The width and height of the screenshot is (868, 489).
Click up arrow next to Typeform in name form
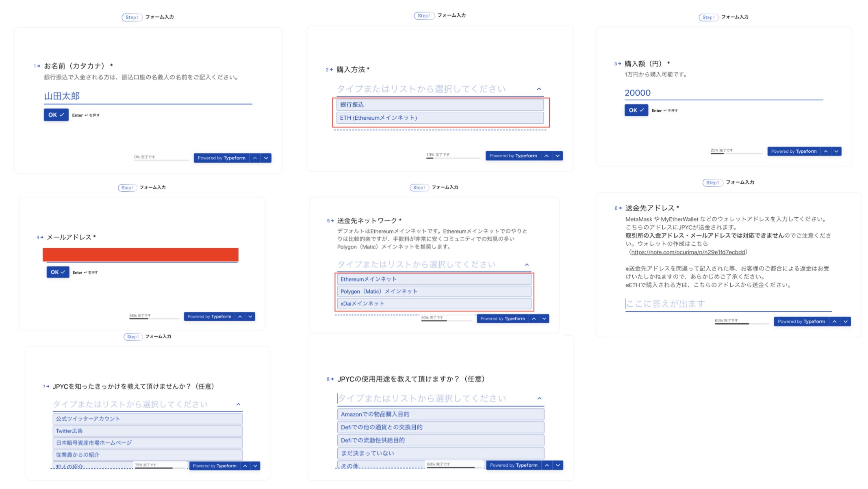point(255,158)
